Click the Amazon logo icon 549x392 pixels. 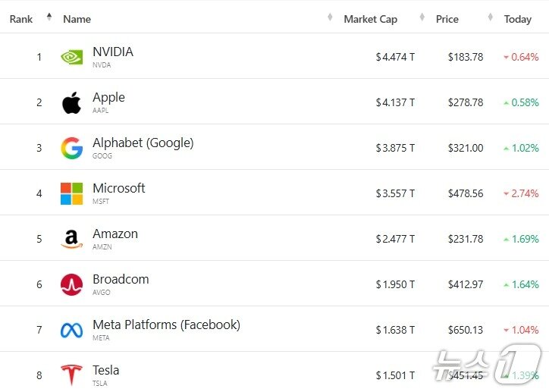pyautogui.click(x=71, y=240)
